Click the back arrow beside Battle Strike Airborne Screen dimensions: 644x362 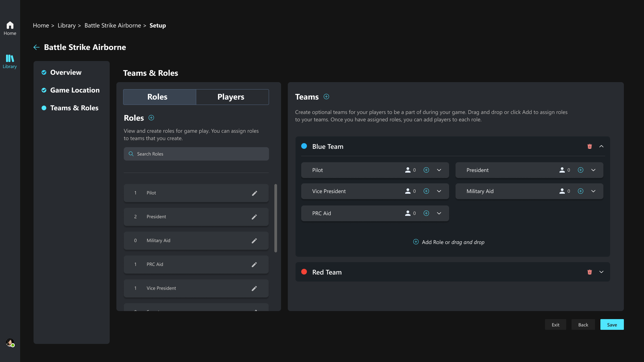pyautogui.click(x=37, y=47)
